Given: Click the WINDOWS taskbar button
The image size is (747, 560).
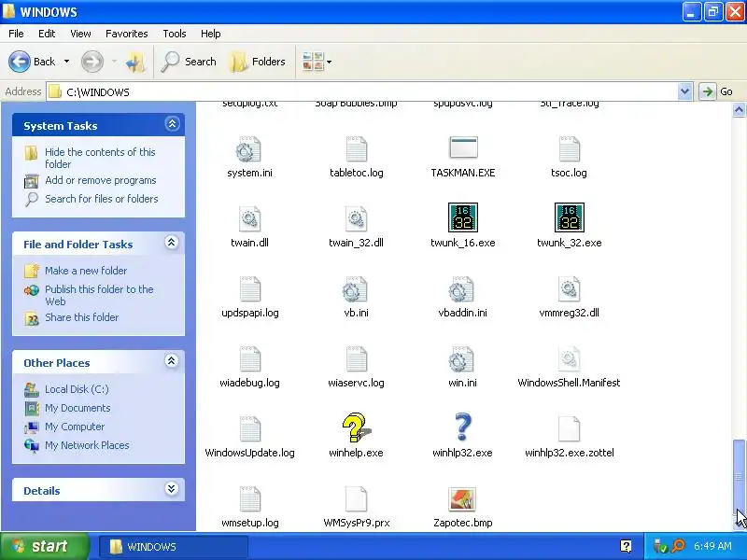Looking at the screenshot, I should click(174, 547).
